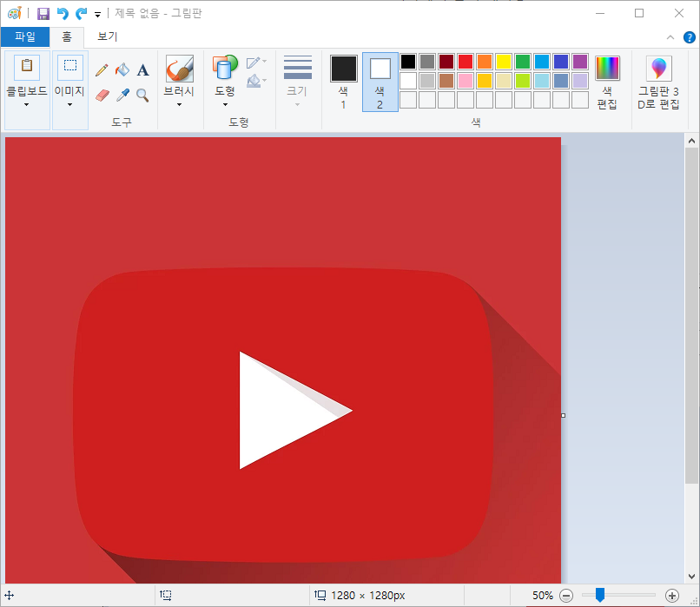Pick the black color swatch

(x=408, y=62)
